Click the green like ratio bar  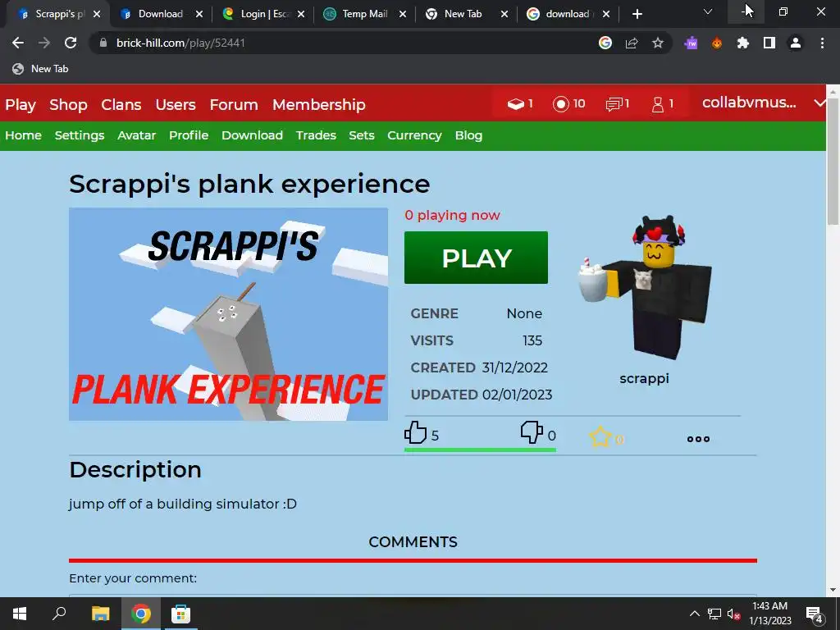point(480,450)
